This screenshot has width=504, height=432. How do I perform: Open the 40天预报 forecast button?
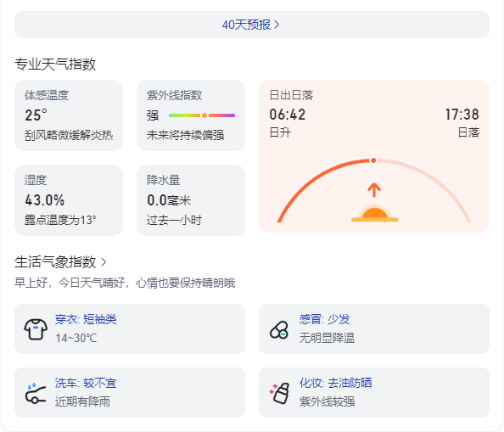[x=252, y=25]
